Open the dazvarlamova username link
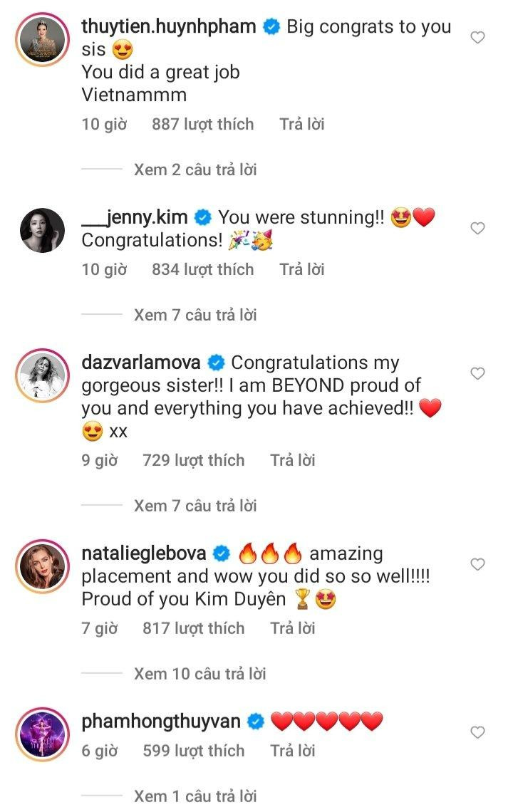Screen dimensions: 513x812 point(142,363)
